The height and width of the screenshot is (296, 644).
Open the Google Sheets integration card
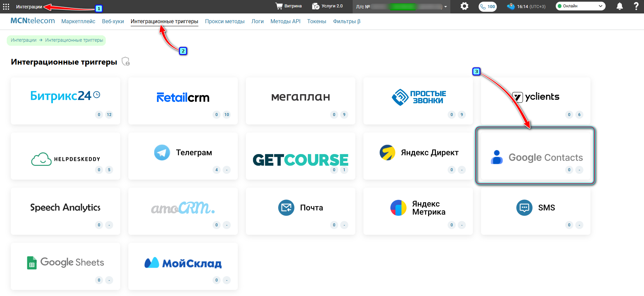pyautogui.click(x=65, y=266)
